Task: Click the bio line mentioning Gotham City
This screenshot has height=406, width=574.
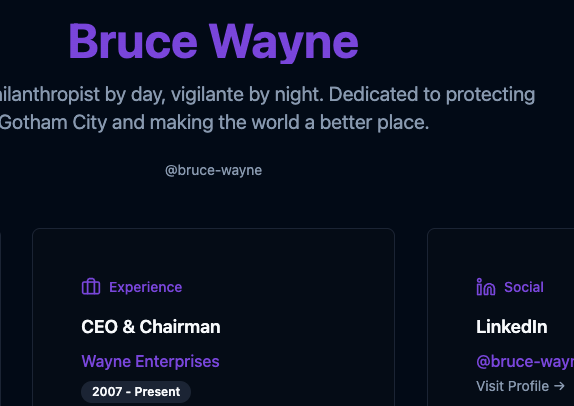Action: [x=215, y=122]
